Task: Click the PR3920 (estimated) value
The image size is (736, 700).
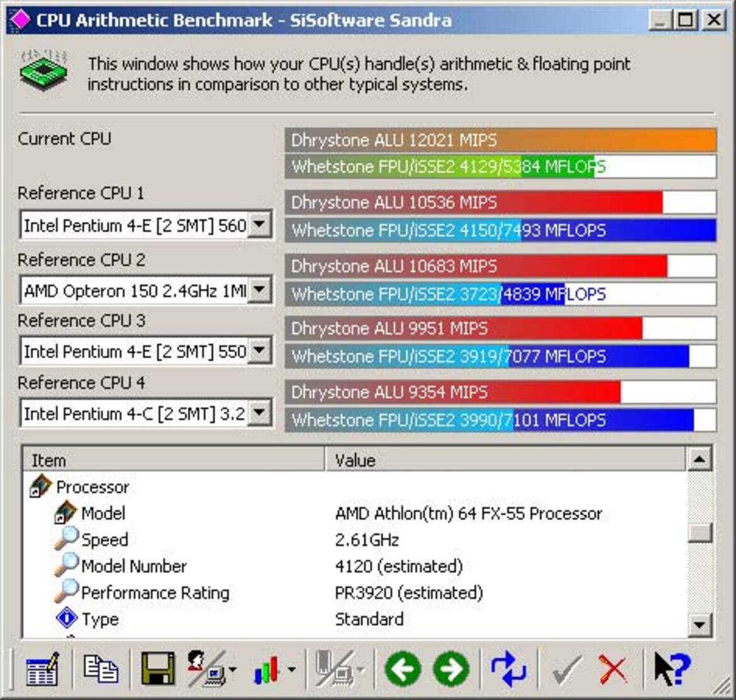Action: tap(409, 592)
